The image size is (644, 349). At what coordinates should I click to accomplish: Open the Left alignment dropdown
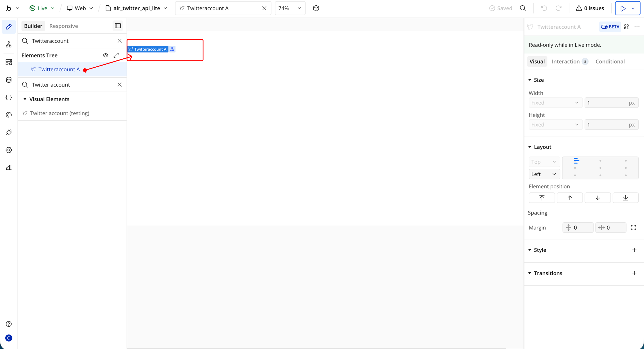coord(544,174)
